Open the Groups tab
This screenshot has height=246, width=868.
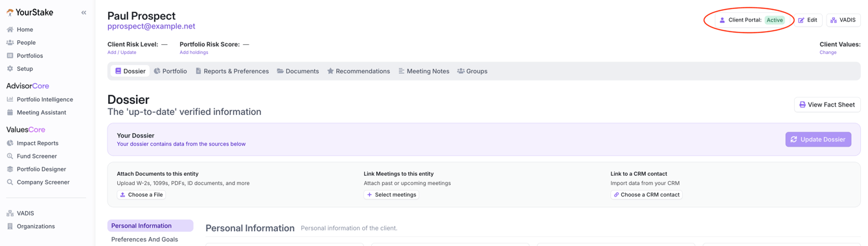pyautogui.click(x=472, y=71)
